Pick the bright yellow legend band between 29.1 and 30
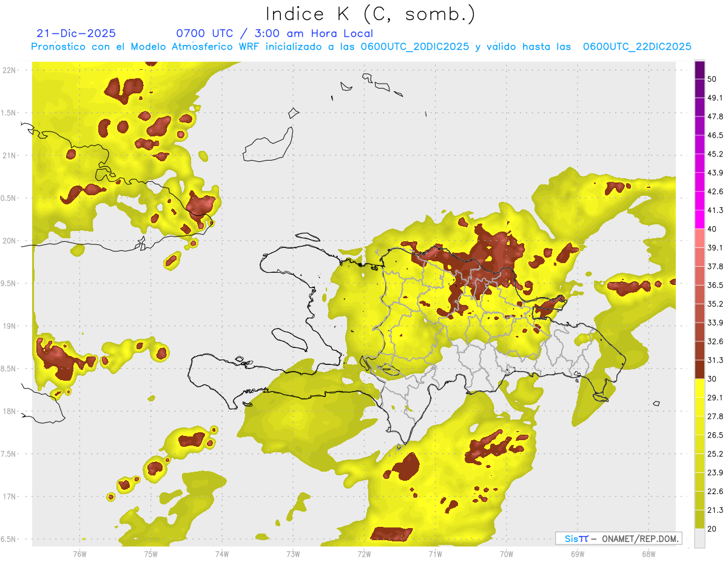The height and width of the screenshot is (562, 728). [699, 389]
